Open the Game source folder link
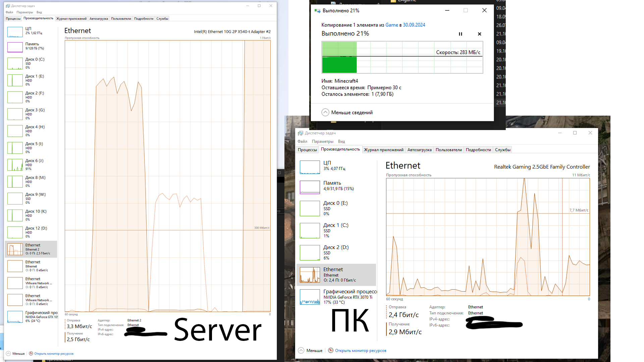Screen dimensions: 644x362 391,25
